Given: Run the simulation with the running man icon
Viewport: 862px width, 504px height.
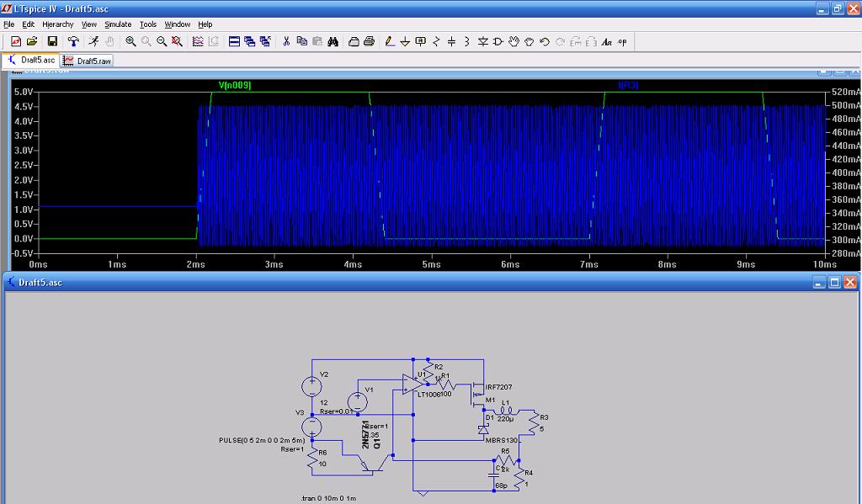Looking at the screenshot, I should pyautogui.click(x=94, y=42).
